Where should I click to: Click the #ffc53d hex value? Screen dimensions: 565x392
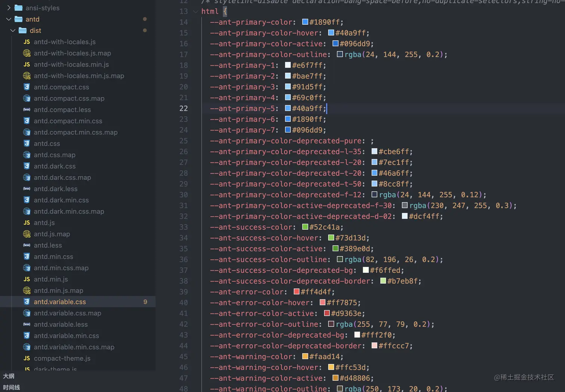coord(350,368)
